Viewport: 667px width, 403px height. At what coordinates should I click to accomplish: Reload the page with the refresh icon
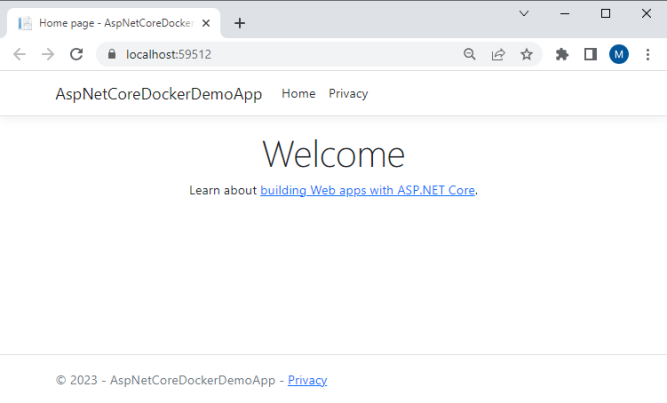pos(76,54)
